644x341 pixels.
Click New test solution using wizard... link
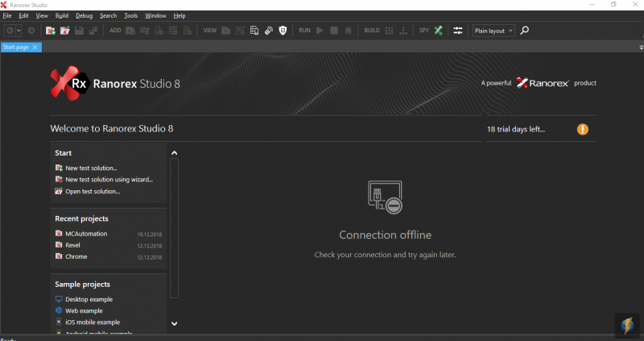(x=109, y=179)
